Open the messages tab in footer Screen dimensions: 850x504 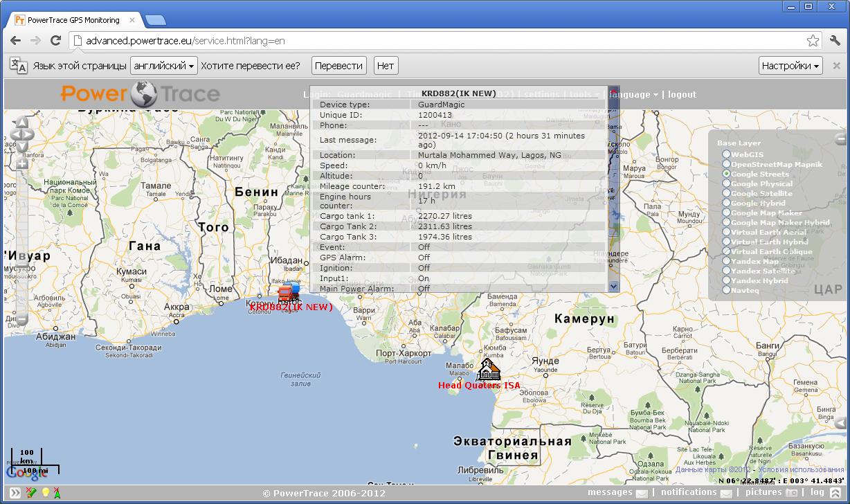coord(617,492)
